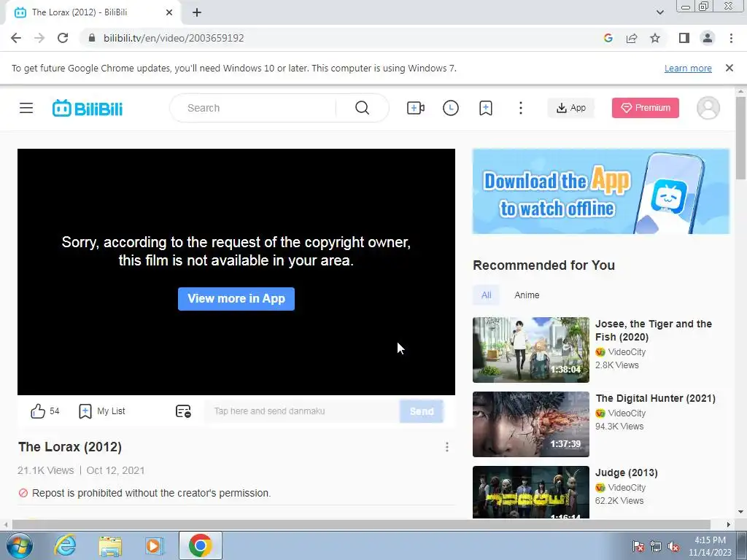Viewport: 747px width, 560px height.
Task: Click the Google icon in address bar
Action: (x=608, y=38)
